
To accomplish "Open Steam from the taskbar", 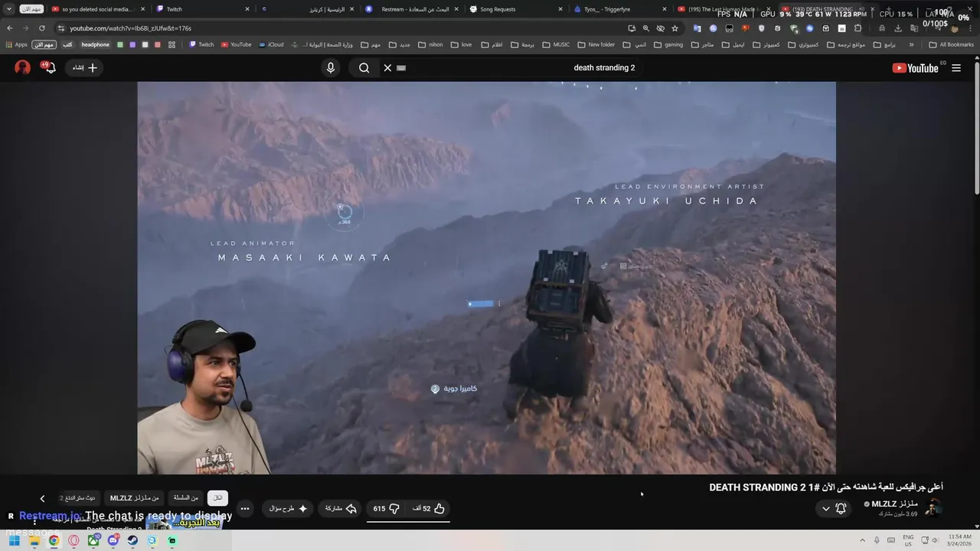I will click(132, 540).
